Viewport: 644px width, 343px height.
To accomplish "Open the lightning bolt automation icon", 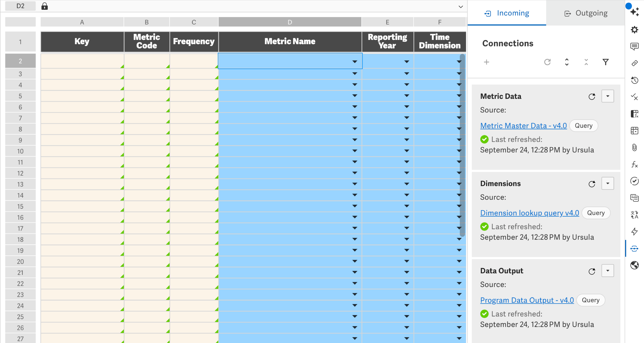I will pyautogui.click(x=634, y=231).
